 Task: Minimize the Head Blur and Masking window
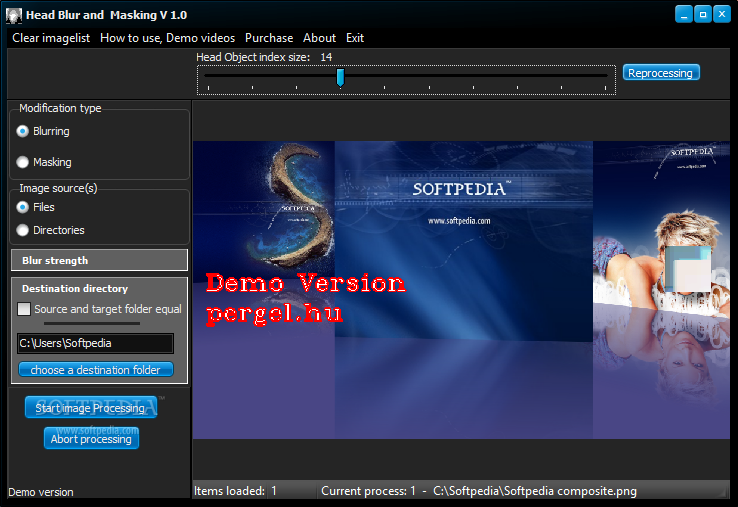[684, 15]
